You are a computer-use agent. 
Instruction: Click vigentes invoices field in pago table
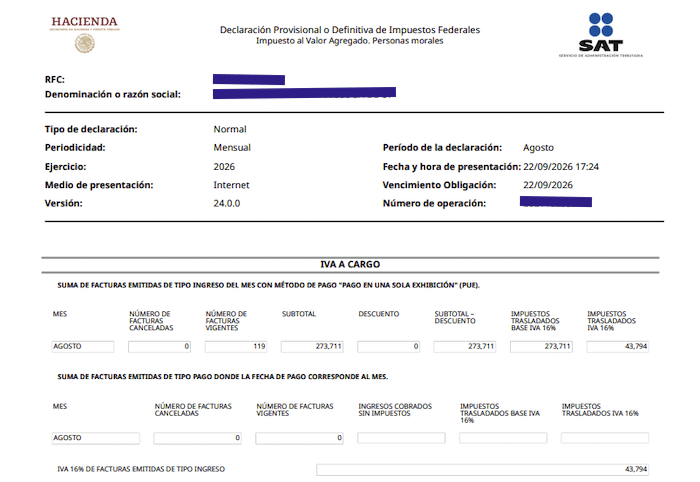coord(299,438)
